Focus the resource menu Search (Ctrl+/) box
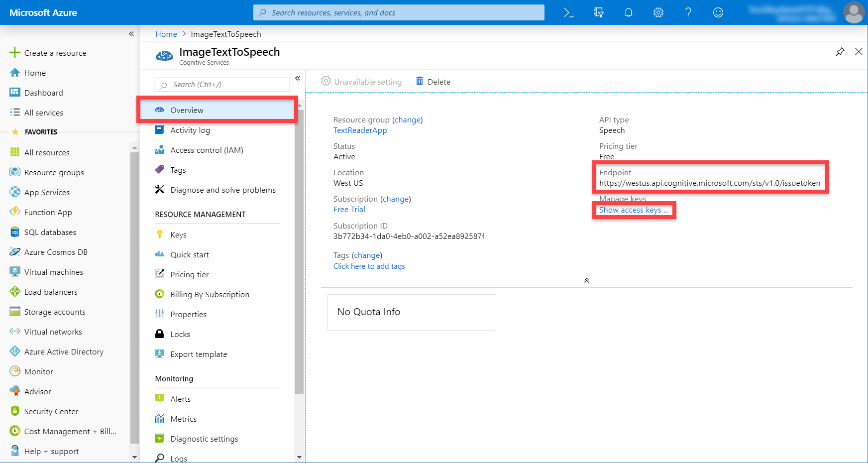Image resolution: width=868 pixels, height=463 pixels. 222,85
